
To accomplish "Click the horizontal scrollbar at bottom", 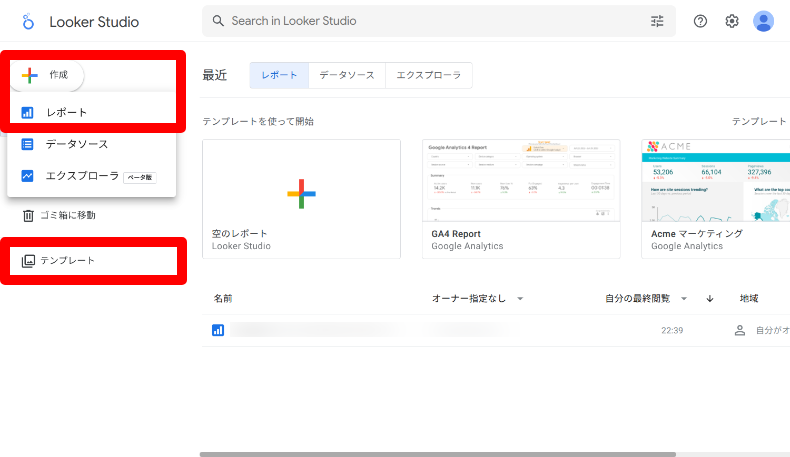I will (438, 454).
